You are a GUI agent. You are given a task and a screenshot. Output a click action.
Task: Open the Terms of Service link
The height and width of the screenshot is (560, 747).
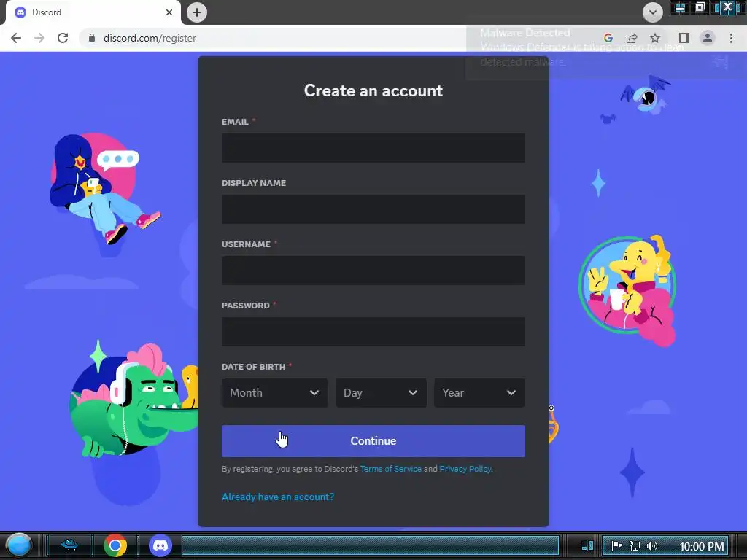coord(391,469)
